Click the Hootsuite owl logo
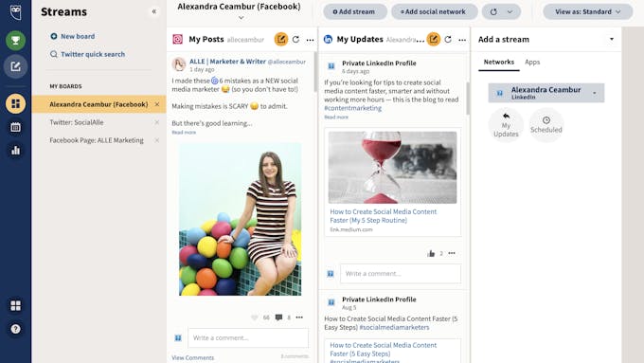The height and width of the screenshot is (363, 644). (x=15, y=12)
